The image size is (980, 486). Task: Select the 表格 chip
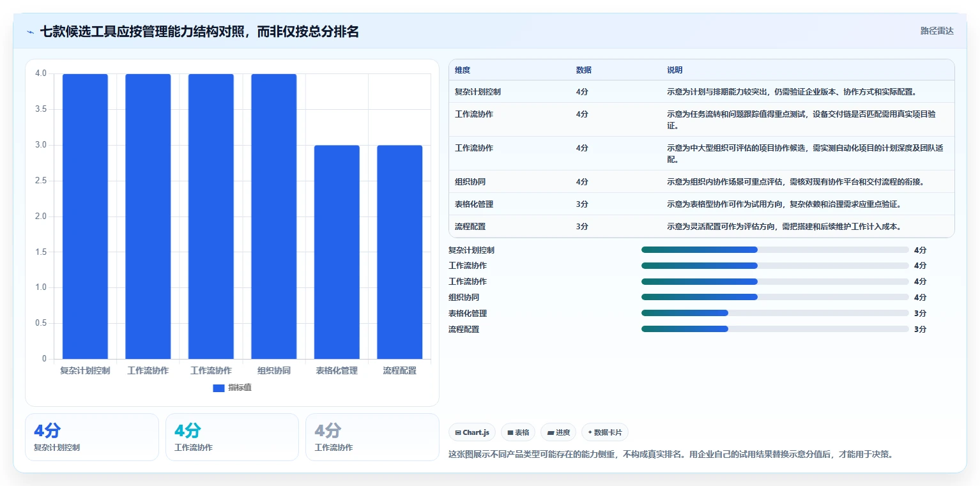(518, 432)
